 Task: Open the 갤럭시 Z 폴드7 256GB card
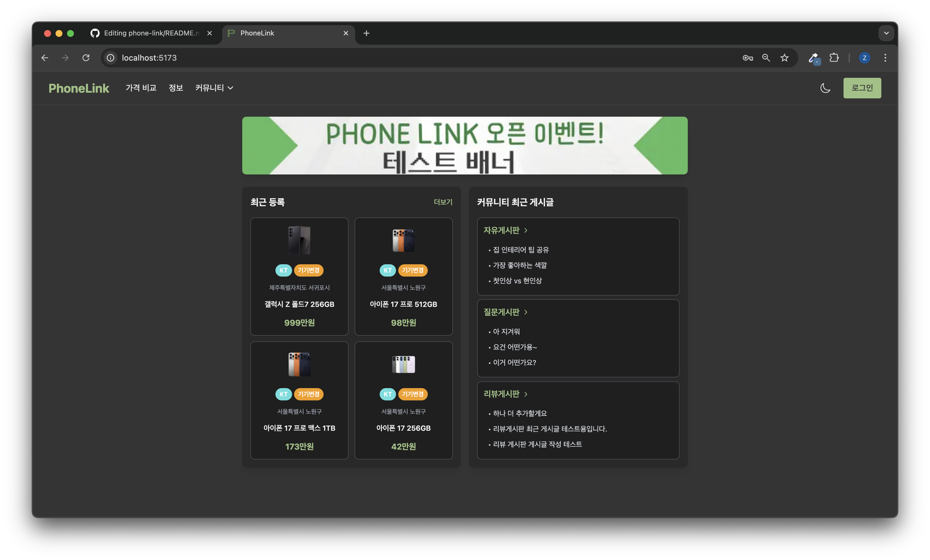point(299,276)
